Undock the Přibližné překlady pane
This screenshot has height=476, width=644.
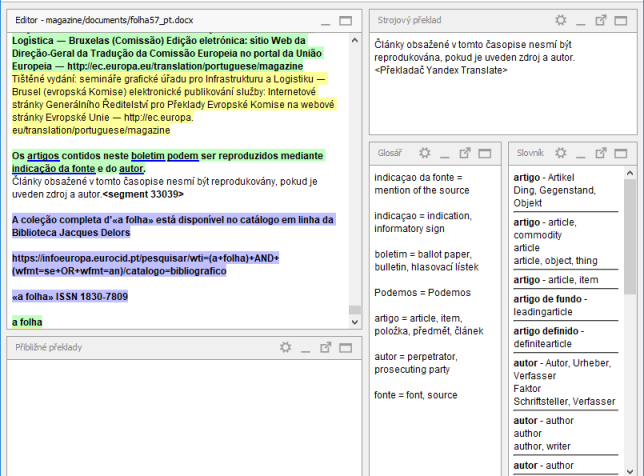[x=326, y=347]
